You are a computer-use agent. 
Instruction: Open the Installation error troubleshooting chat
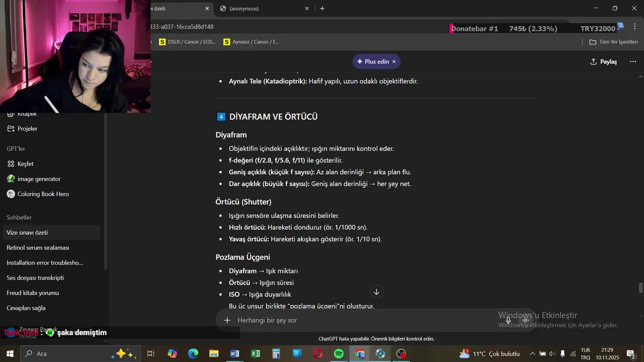(x=52, y=263)
